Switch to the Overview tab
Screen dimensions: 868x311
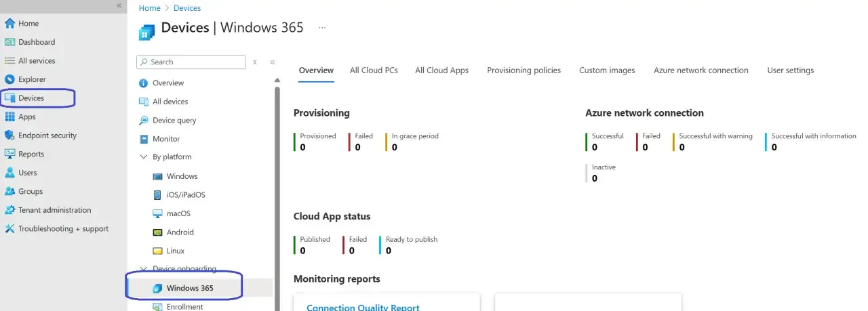click(x=316, y=70)
